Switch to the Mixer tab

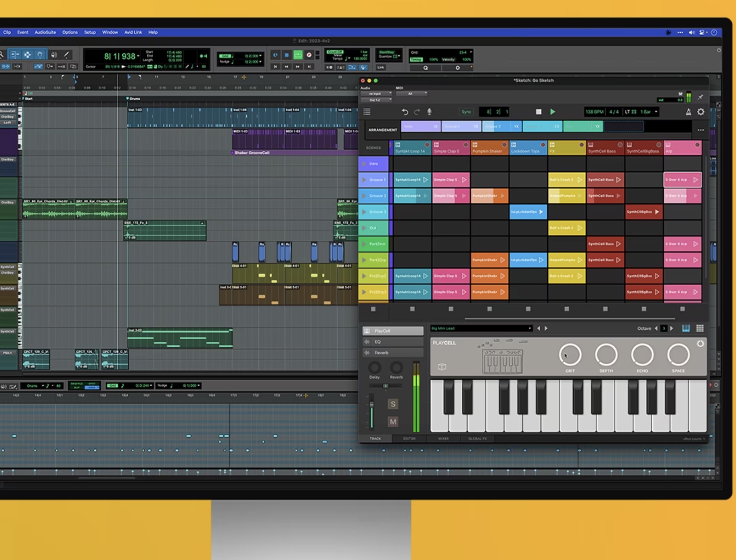pos(443,439)
